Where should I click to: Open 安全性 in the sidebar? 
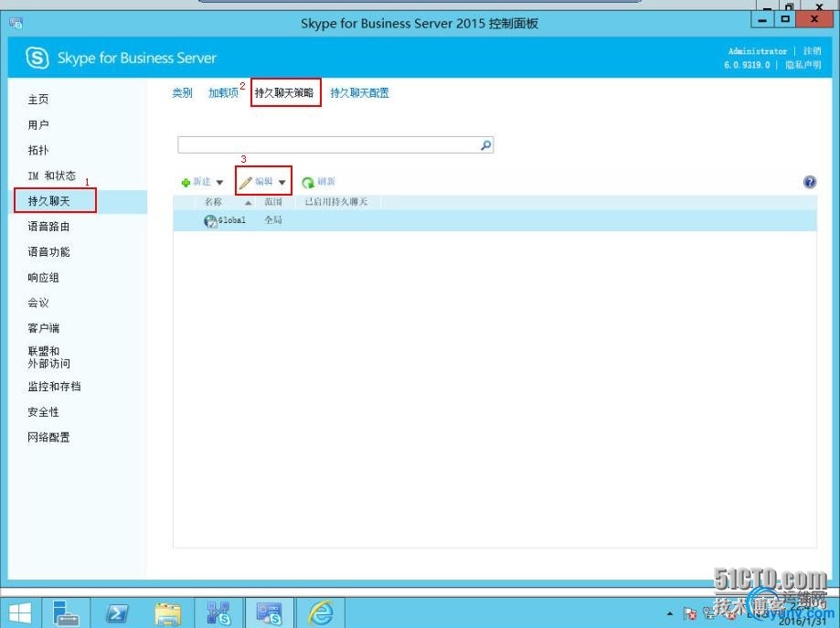[43, 412]
